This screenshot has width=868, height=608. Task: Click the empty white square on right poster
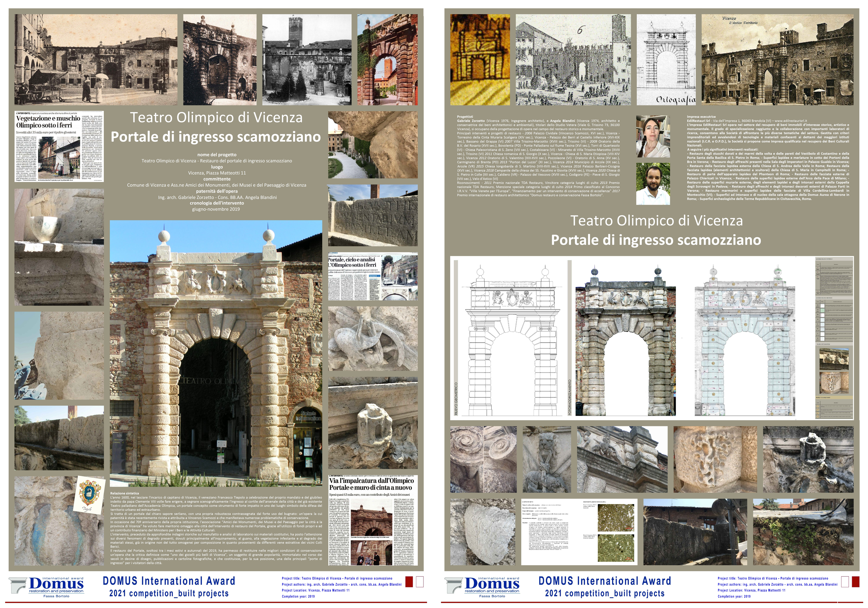845,582
